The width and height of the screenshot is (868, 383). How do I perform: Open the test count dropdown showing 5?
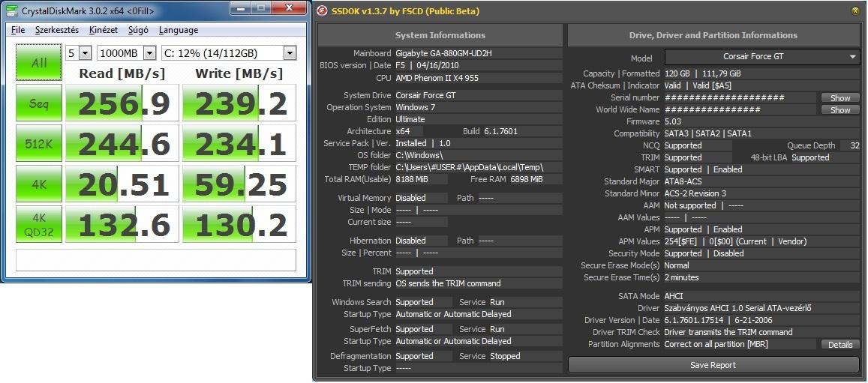pos(79,53)
